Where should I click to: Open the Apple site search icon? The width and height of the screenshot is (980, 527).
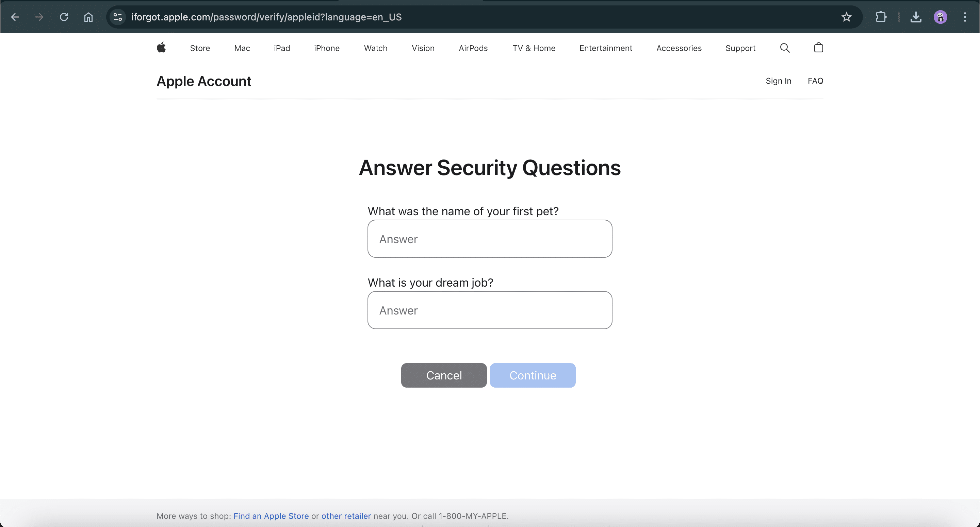pyautogui.click(x=785, y=48)
